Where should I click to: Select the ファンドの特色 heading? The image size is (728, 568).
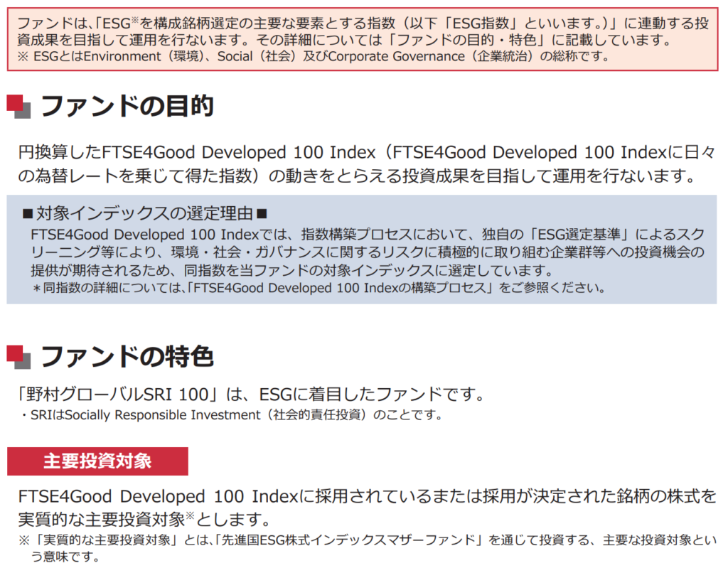[x=127, y=356]
